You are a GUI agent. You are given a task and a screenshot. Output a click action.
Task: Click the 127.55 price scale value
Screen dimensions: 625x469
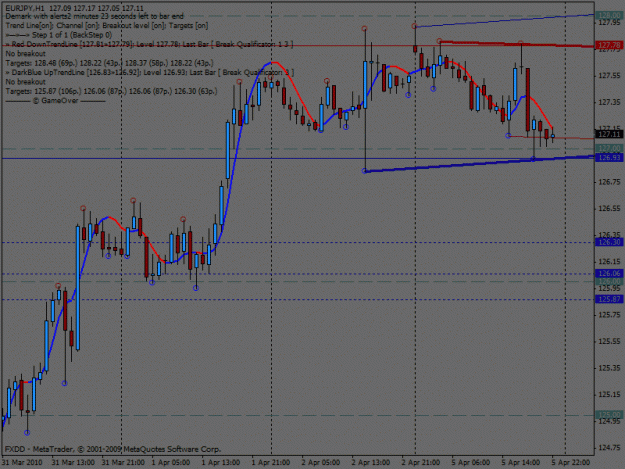point(609,76)
